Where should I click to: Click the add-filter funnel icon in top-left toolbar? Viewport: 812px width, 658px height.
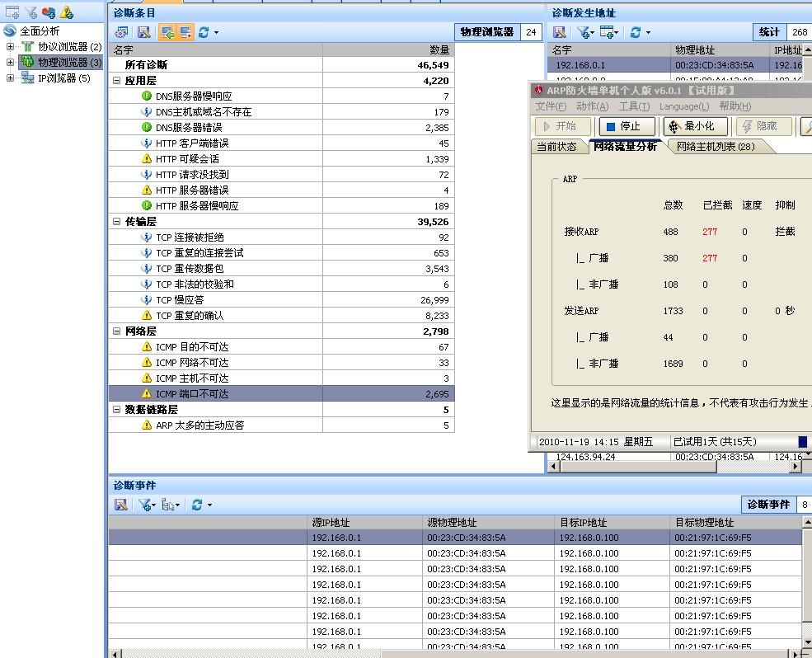[31, 12]
